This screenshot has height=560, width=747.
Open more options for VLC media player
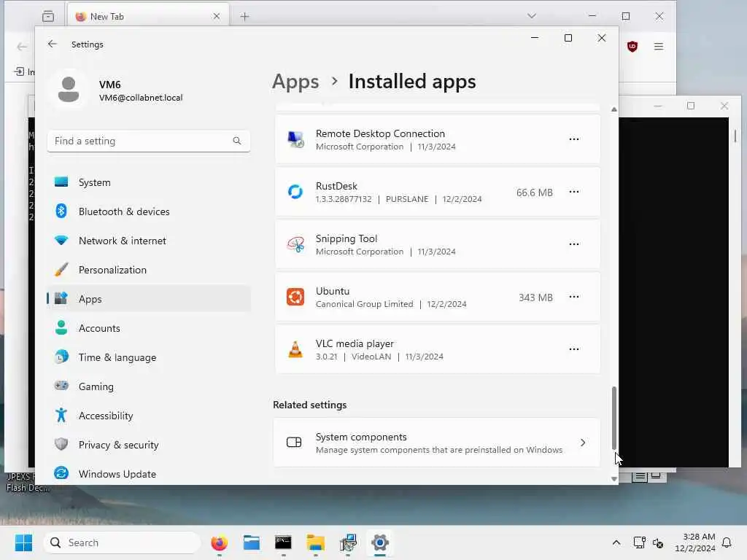coord(574,349)
